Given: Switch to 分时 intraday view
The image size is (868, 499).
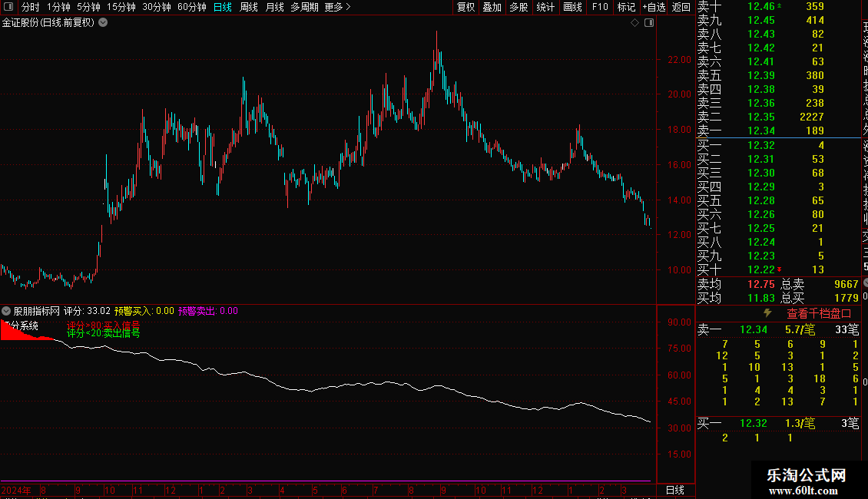Looking at the screenshot, I should (x=31, y=7).
